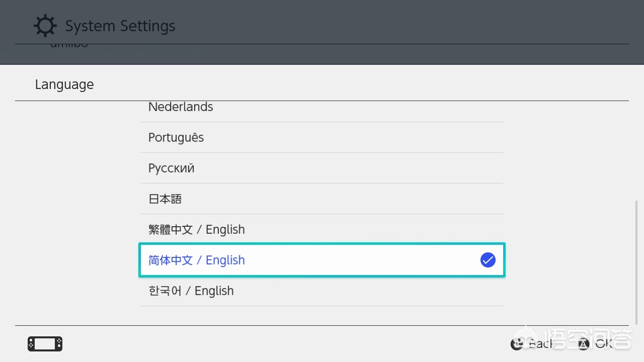Select the highlighted 简体中文 / English row
Viewport: 644px width, 362px height.
click(x=321, y=260)
